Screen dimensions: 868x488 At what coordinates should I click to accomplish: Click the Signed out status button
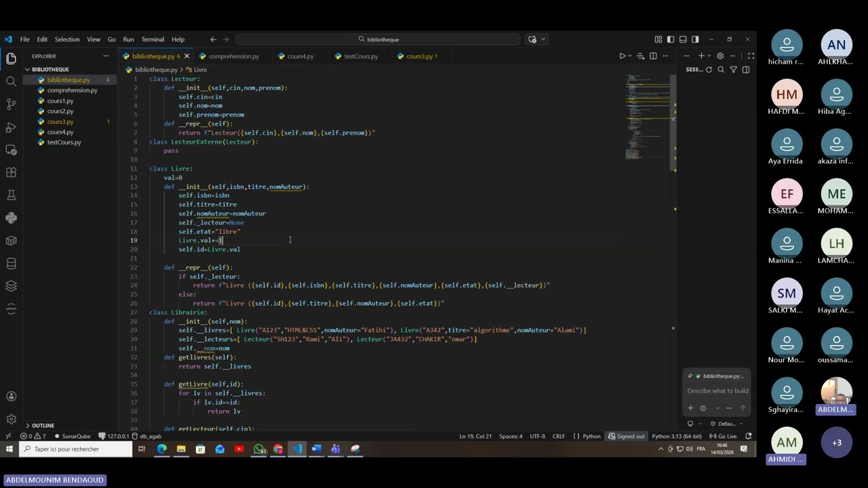point(627,436)
